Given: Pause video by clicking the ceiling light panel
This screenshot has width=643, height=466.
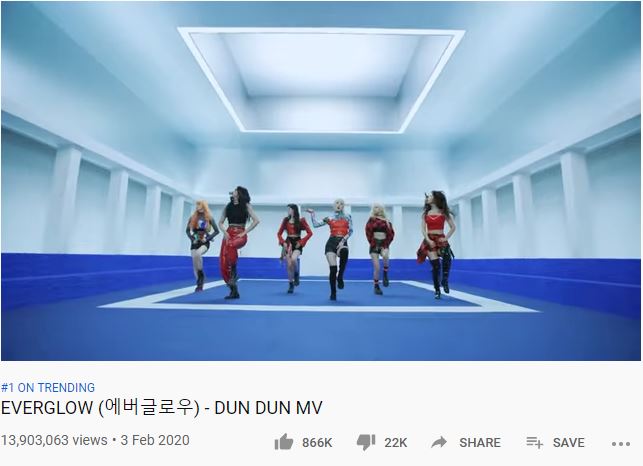Looking at the screenshot, I should 321,80.
